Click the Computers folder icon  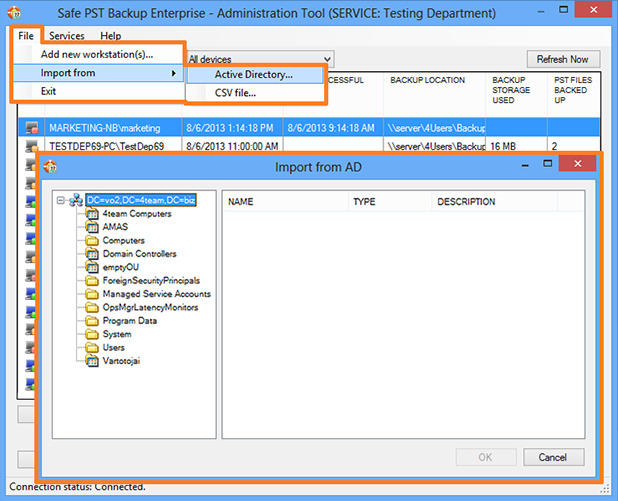point(92,240)
